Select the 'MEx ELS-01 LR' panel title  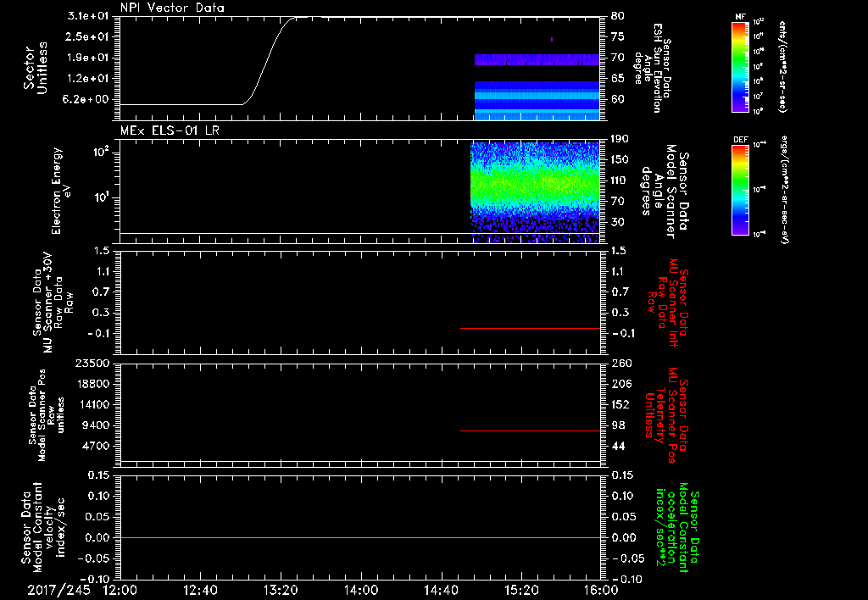(170, 131)
